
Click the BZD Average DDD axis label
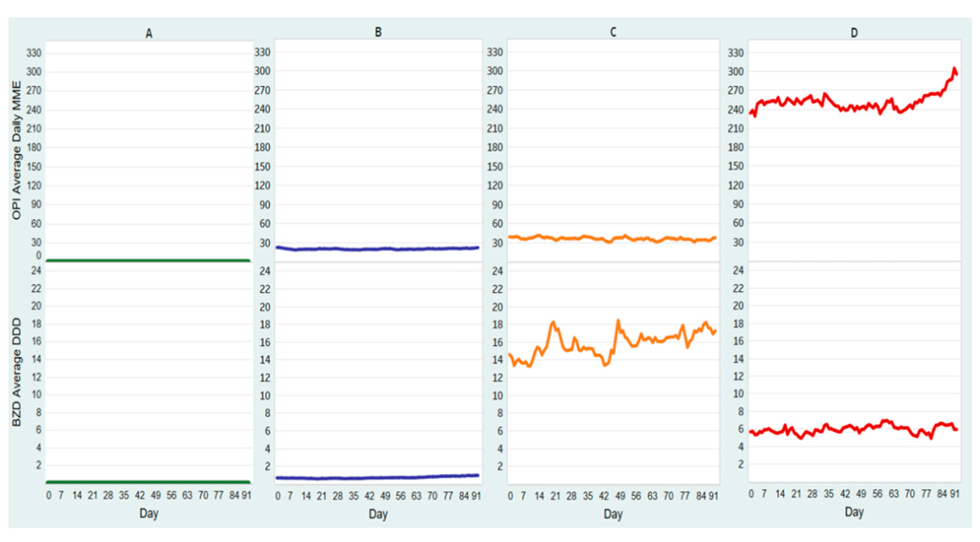[16, 372]
